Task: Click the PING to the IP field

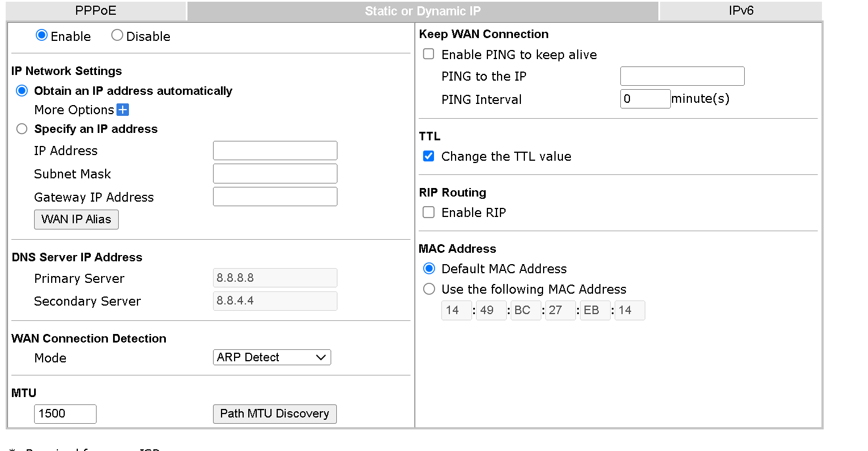Action: (682, 76)
